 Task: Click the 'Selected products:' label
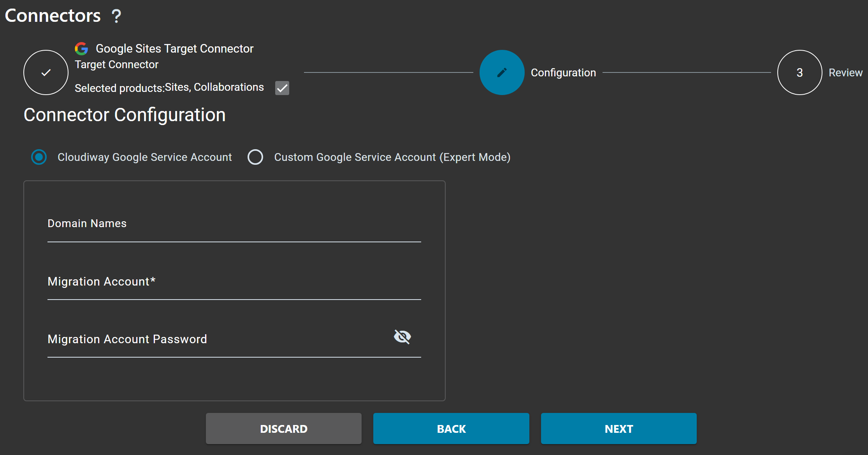(x=119, y=88)
